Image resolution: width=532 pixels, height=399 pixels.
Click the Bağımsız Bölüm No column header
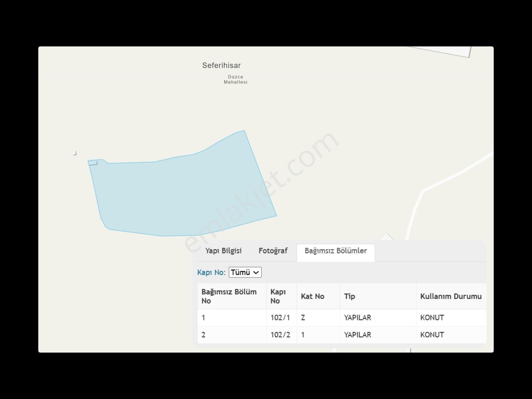pyautogui.click(x=229, y=296)
